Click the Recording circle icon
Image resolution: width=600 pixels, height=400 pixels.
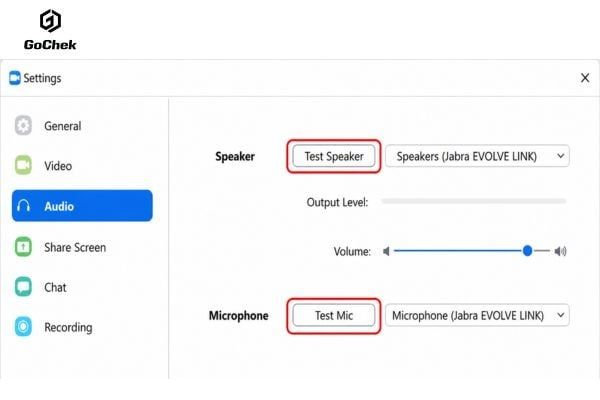pyautogui.click(x=23, y=327)
